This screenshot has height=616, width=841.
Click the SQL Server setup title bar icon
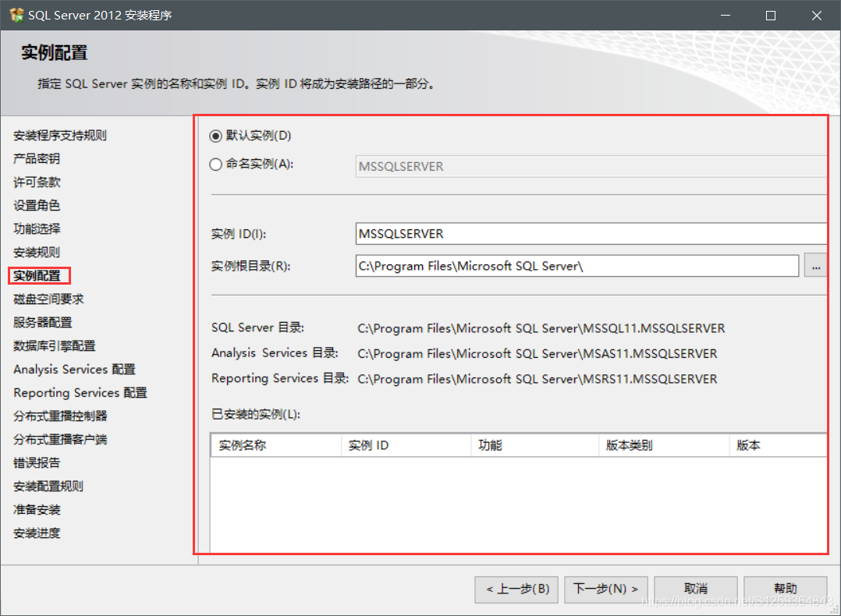(x=16, y=15)
